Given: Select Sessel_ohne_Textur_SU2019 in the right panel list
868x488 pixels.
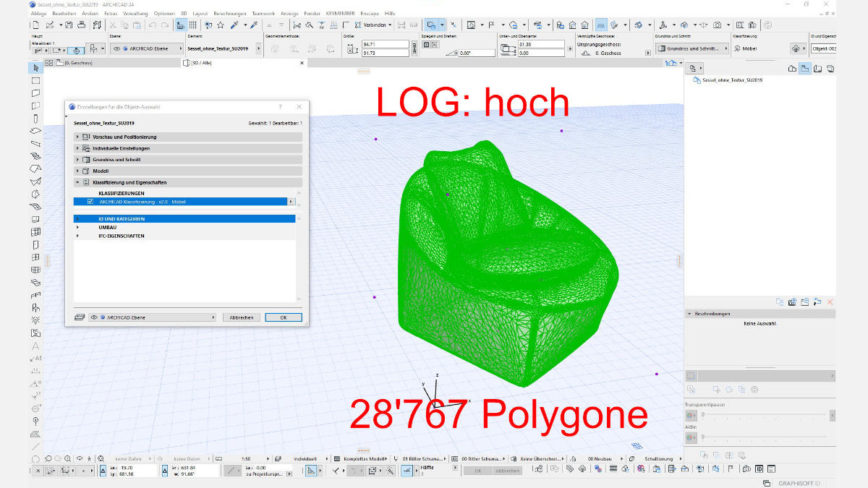Looking at the screenshot, I should (x=732, y=80).
